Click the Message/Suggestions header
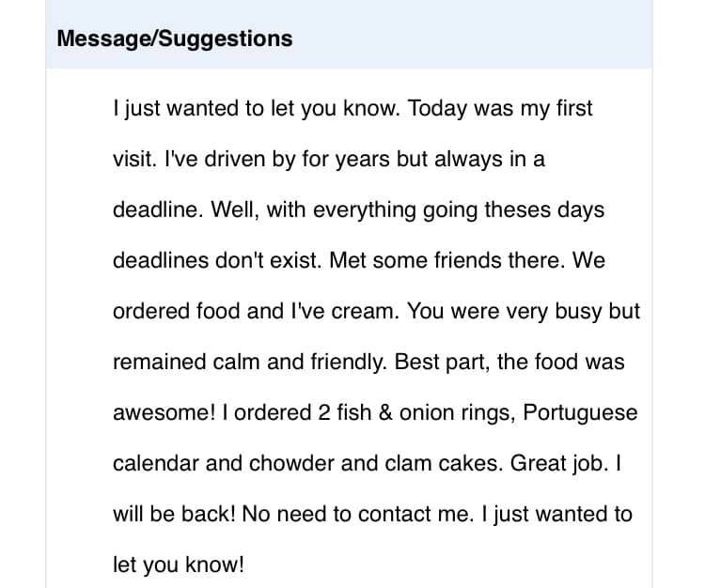This screenshot has height=588, width=705. click(175, 39)
